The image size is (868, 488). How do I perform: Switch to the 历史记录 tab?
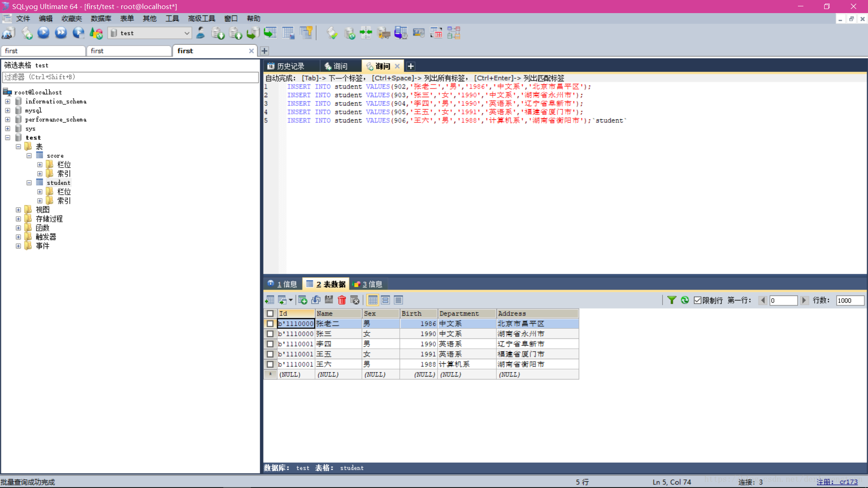click(x=291, y=66)
